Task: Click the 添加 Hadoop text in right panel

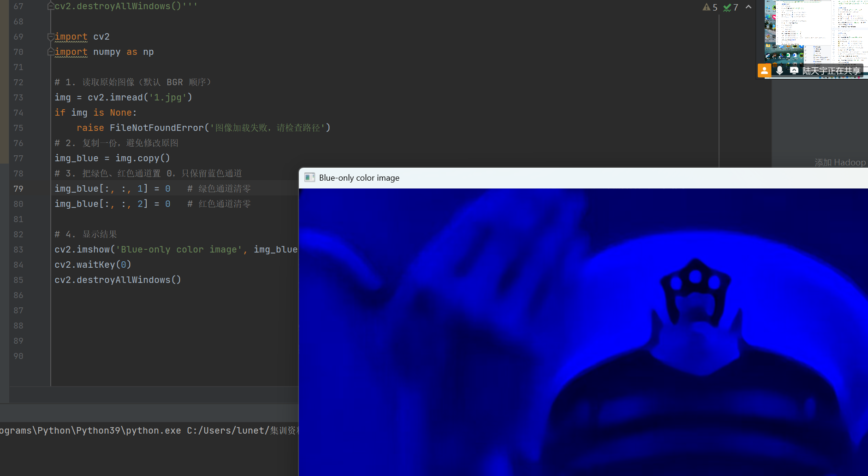Action: coord(840,162)
